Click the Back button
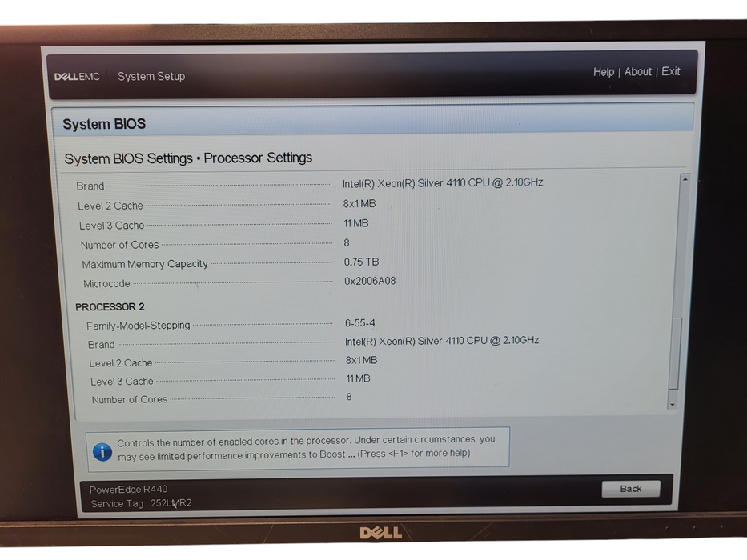Viewport: 747px width, 560px height. tap(630, 489)
